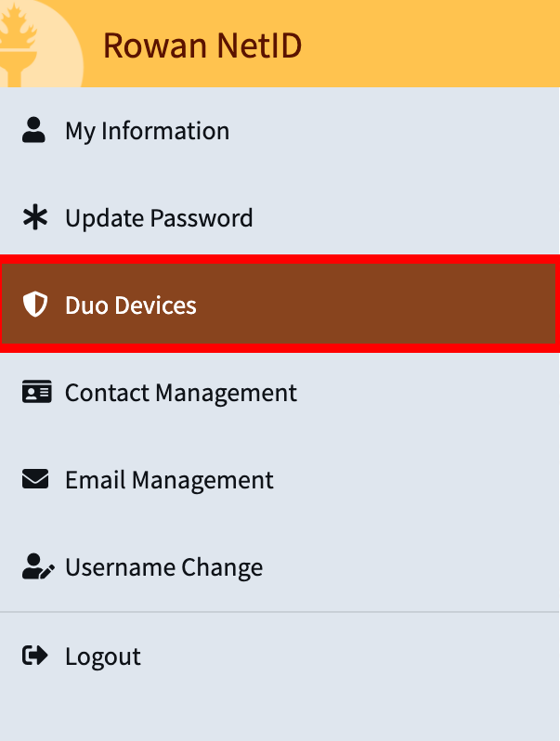Viewport: 560px width, 741px height.
Task: Click the divider line above Logout
Action: [x=280, y=612]
